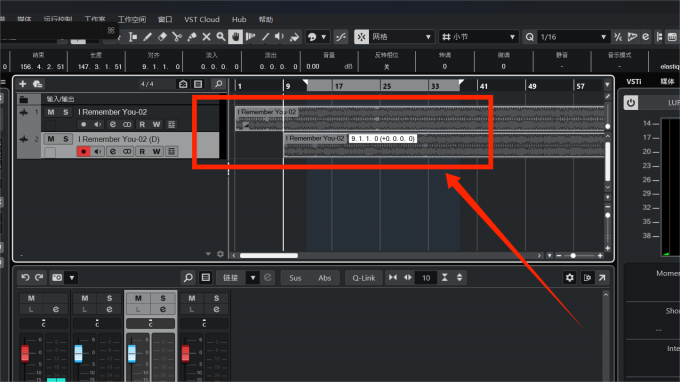Click the 链接 link button
The width and height of the screenshot is (680, 382).
[231, 278]
